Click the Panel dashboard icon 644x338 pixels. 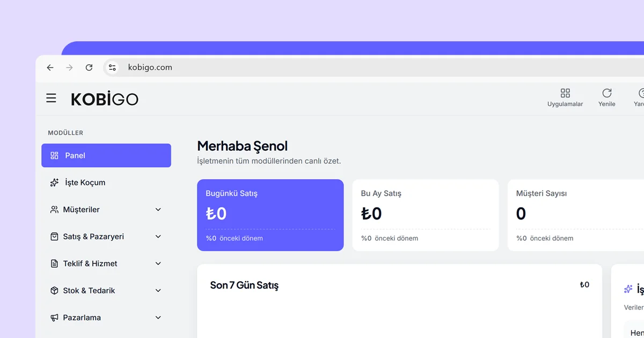click(54, 156)
